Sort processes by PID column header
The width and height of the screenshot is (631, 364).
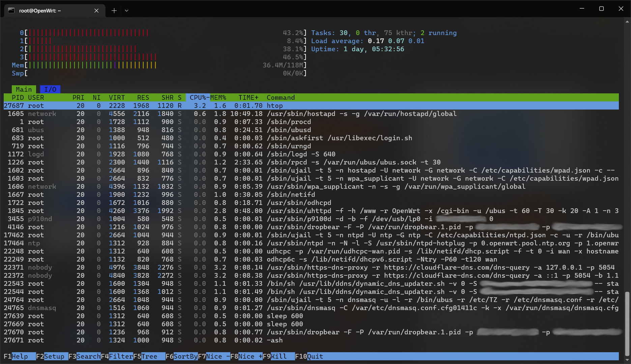click(18, 97)
